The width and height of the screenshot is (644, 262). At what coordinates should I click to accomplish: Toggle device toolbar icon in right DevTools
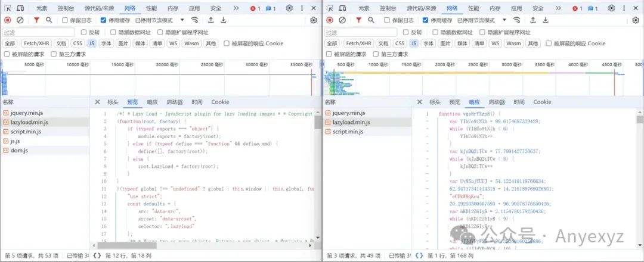click(342, 8)
